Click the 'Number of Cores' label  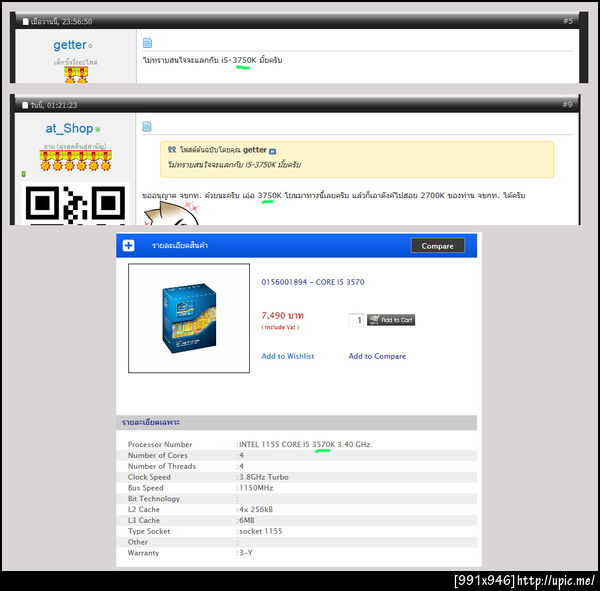(158, 455)
